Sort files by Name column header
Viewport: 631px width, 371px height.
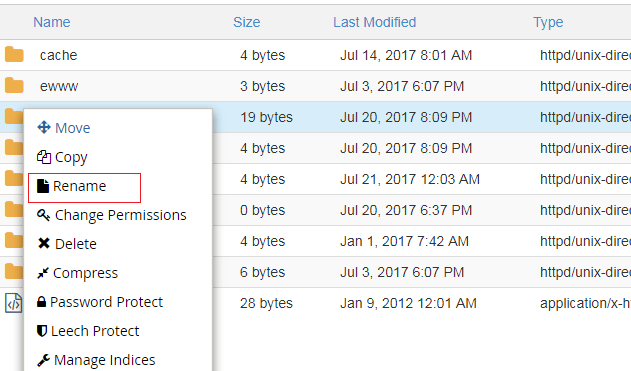52,22
